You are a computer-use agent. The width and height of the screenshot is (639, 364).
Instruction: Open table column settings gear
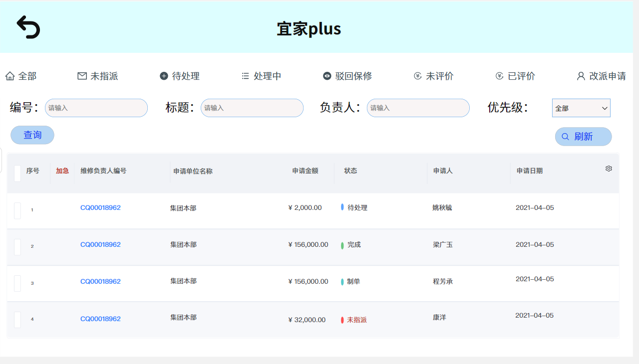coord(609,169)
